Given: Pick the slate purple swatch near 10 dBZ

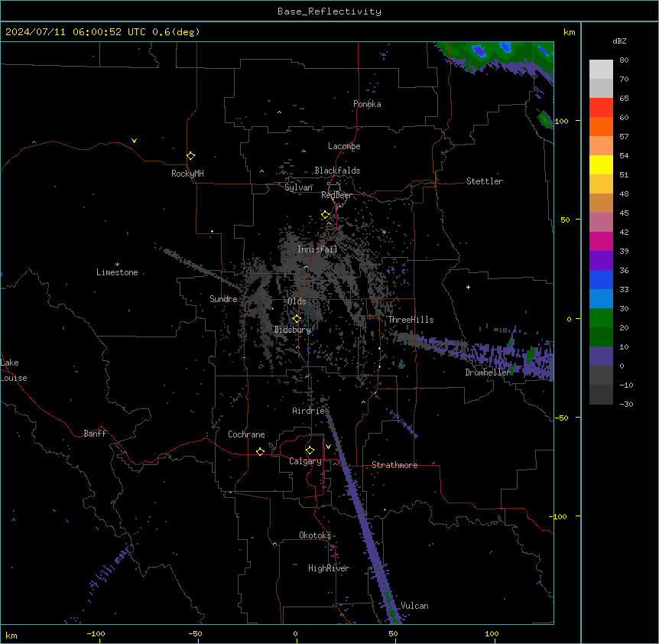Looking at the screenshot, I should [601, 356].
